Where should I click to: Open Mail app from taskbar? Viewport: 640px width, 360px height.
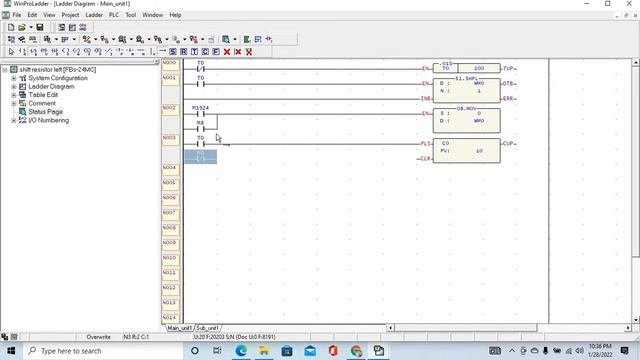[310, 351]
